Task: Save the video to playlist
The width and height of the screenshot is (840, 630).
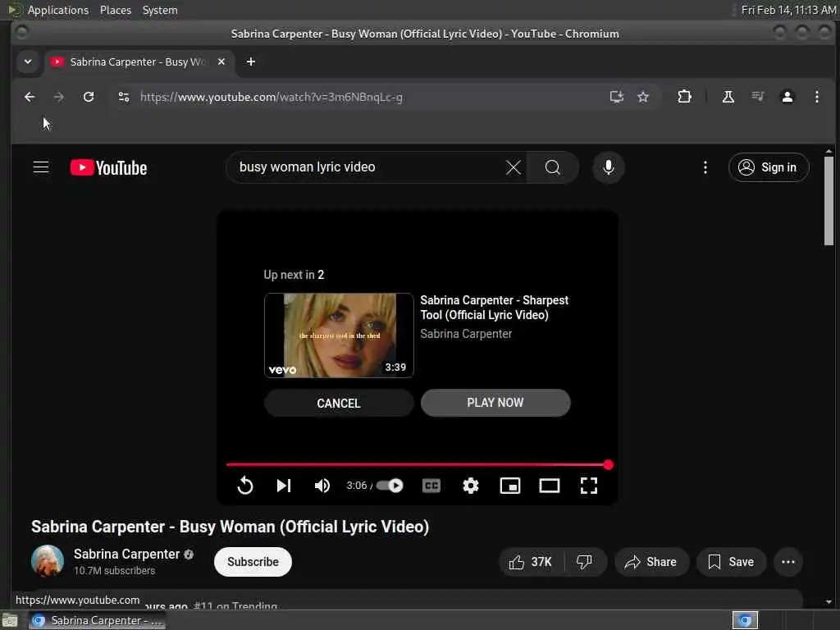Action: pos(731,561)
